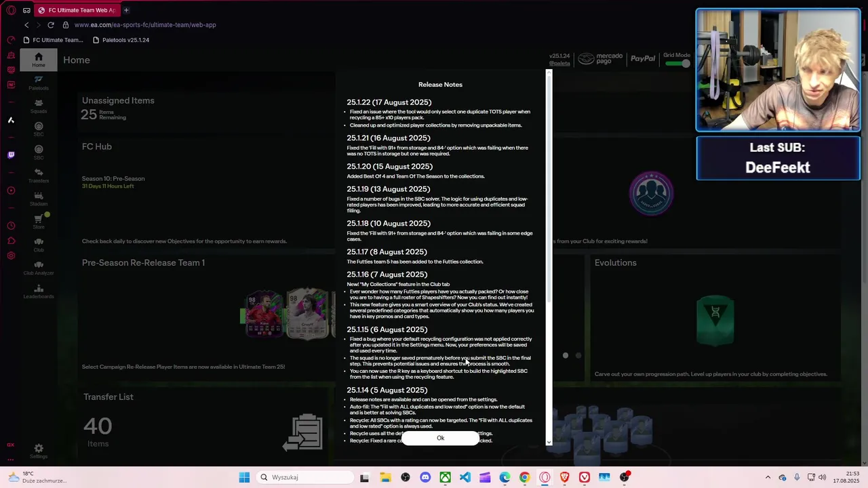The image size is (868, 488).
Task: Click the PayPal logo link
Action: pyautogui.click(x=643, y=59)
